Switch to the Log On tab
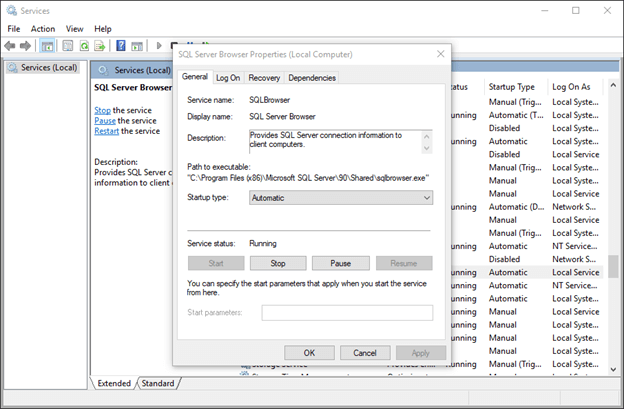The width and height of the screenshot is (624, 409). (228, 78)
